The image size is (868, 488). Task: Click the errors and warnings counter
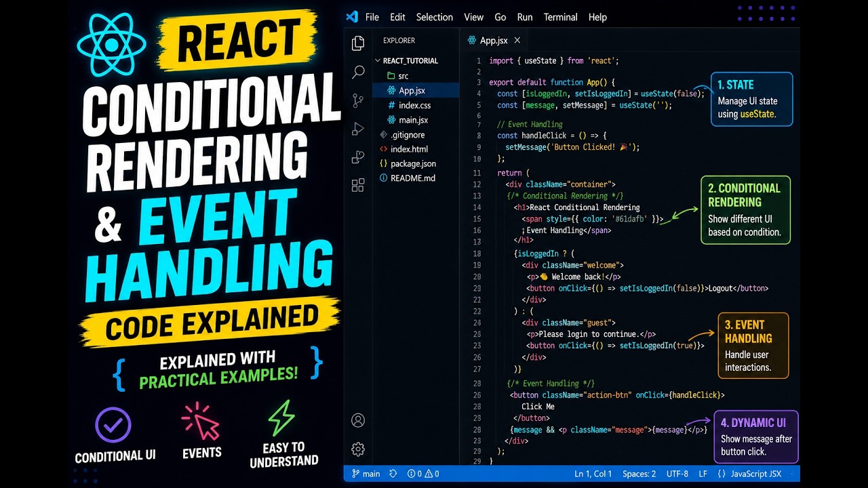[423, 474]
